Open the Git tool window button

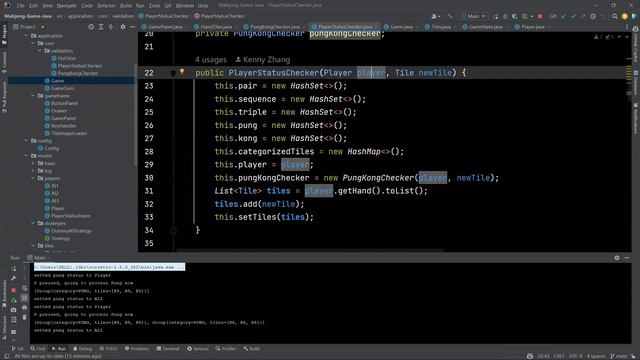pos(18,349)
